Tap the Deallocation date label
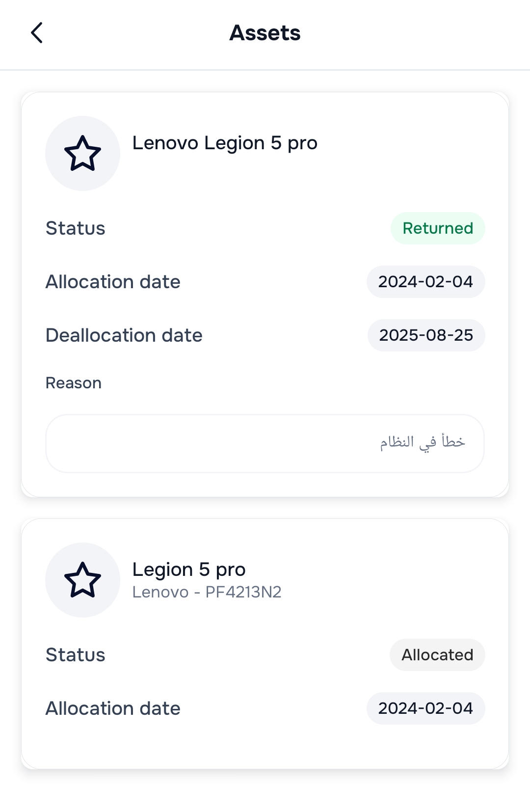The height and width of the screenshot is (812, 530). tap(124, 335)
